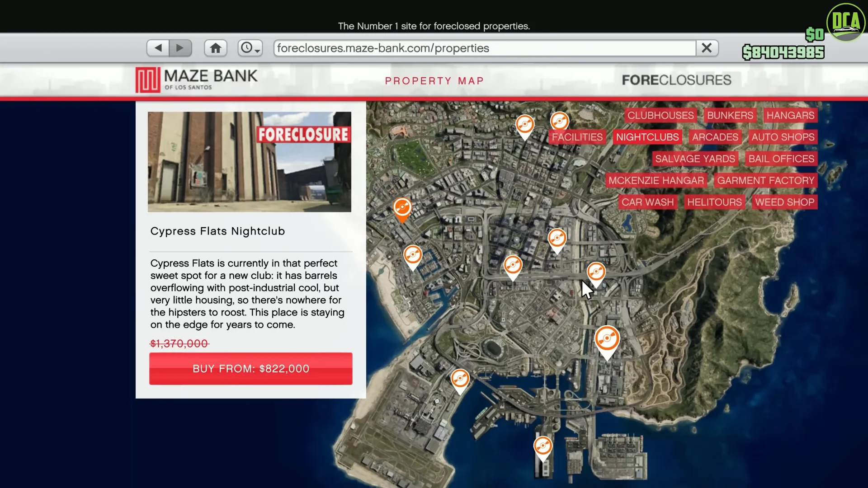Close the in-game browser with X
Screen dimensions: 868x488
[707, 48]
